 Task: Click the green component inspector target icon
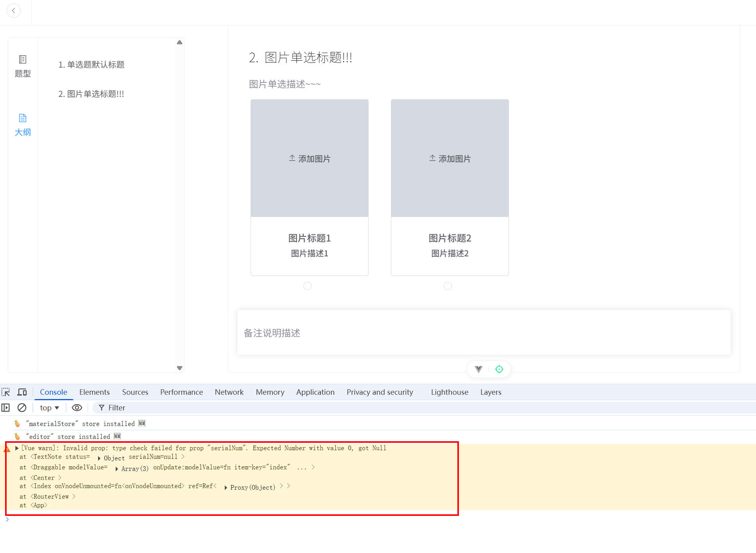pos(499,369)
